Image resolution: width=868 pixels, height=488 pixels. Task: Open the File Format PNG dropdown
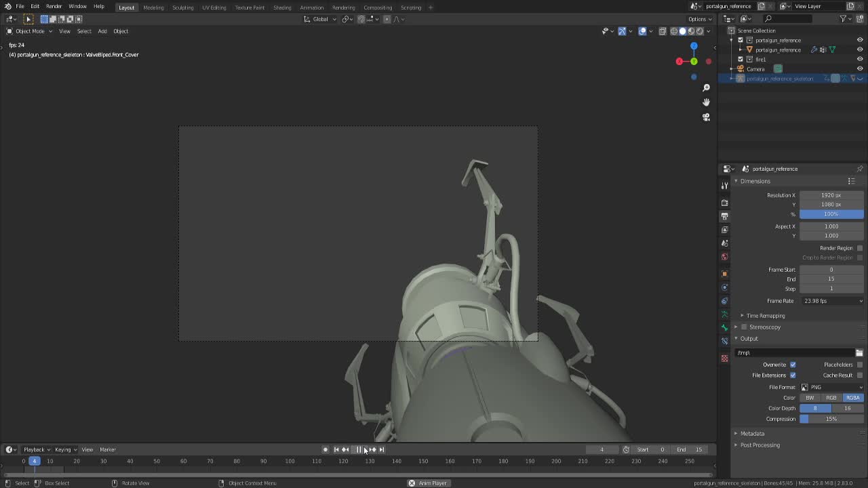point(832,387)
